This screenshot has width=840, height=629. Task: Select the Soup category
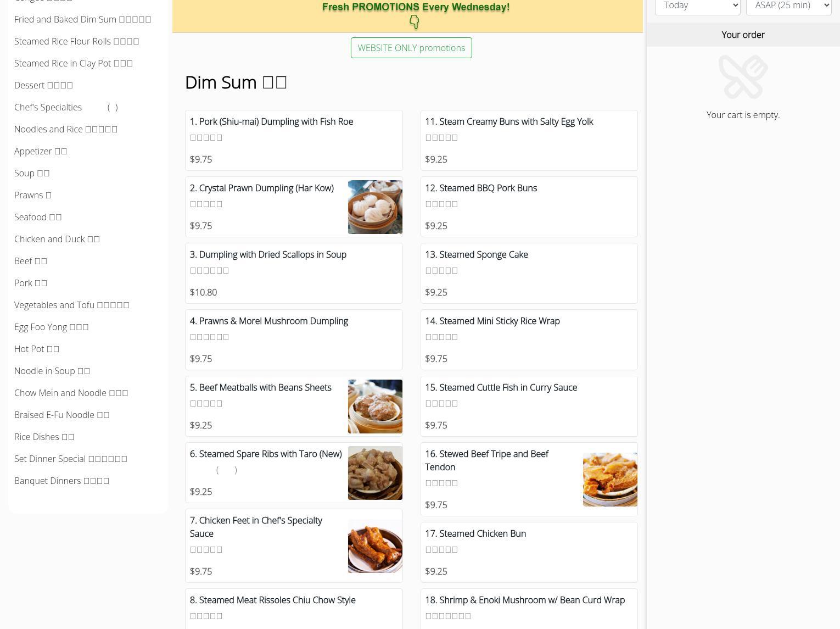coord(32,173)
